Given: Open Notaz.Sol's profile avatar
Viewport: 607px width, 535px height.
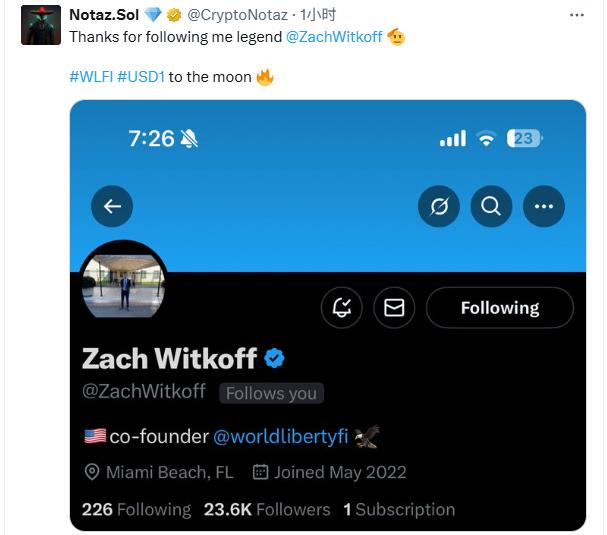Looking at the screenshot, I should click(41, 25).
